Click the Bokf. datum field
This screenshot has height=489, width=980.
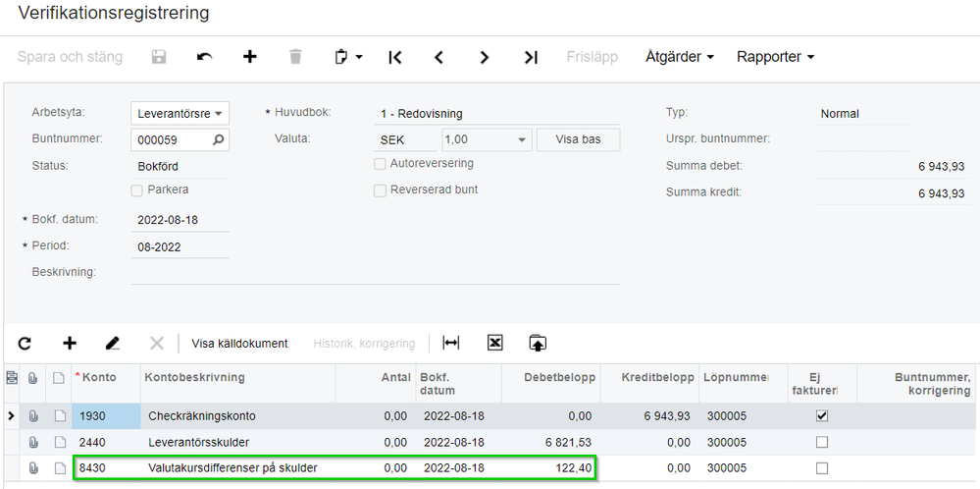click(180, 220)
